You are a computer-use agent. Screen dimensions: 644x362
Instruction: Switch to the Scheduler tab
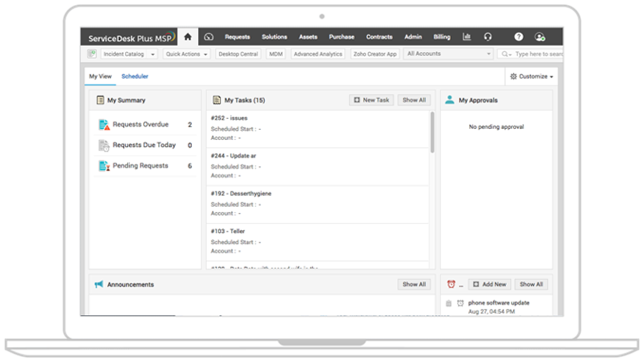(x=135, y=76)
